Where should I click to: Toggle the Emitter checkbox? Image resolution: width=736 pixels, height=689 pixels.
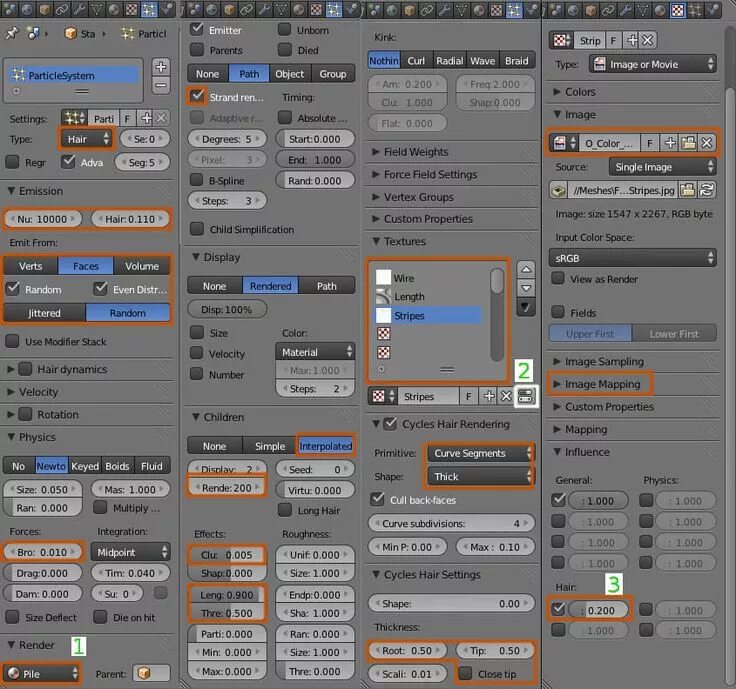pos(197,29)
